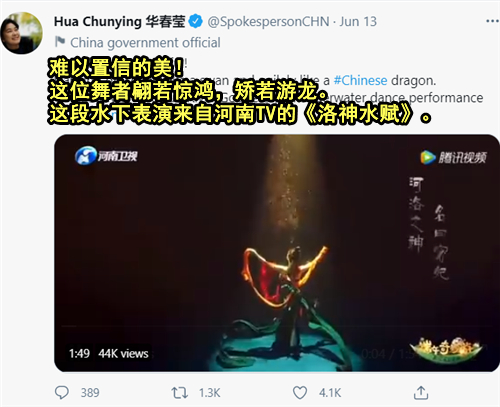The height and width of the screenshot is (407, 500).
Task: Open the share upload icon
Action: (x=421, y=392)
